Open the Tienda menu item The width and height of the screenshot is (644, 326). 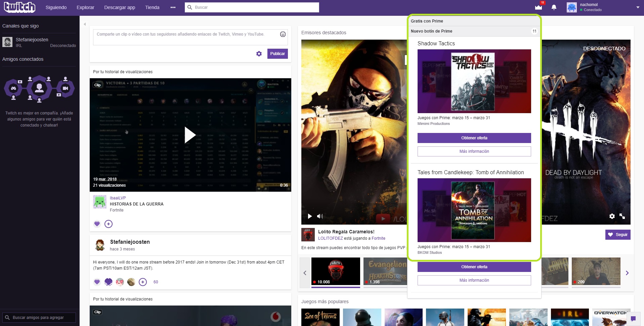(152, 7)
